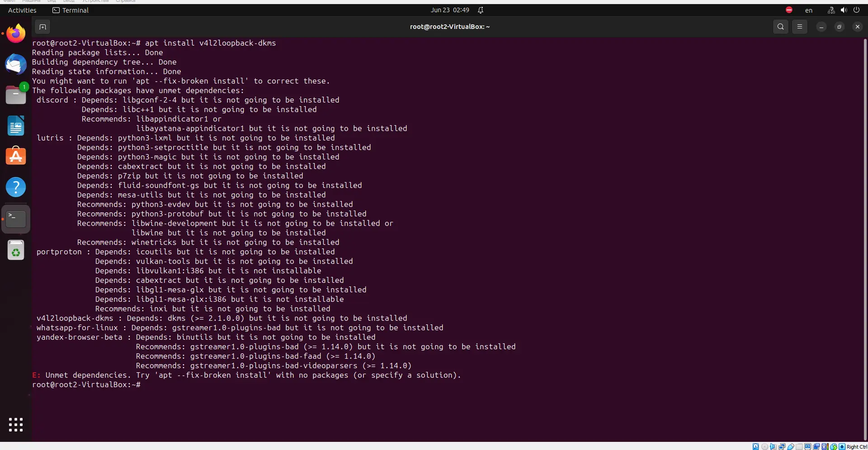Open the Files manager in the dock
Image resolution: width=868 pixels, height=450 pixels.
(16, 95)
